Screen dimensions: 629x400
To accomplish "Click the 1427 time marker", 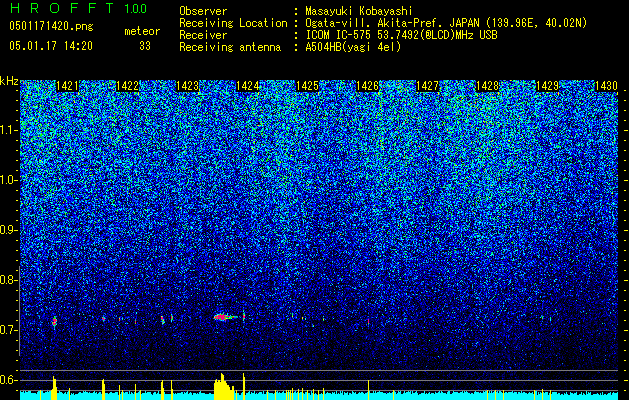I will [x=428, y=86].
